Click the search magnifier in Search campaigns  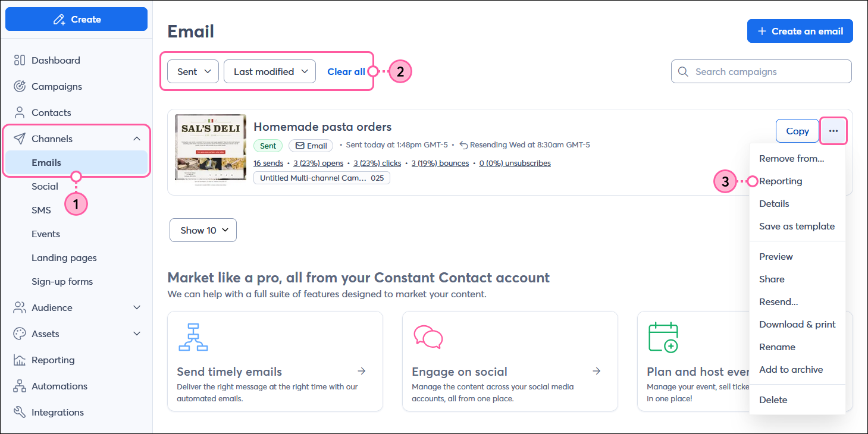tap(682, 71)
